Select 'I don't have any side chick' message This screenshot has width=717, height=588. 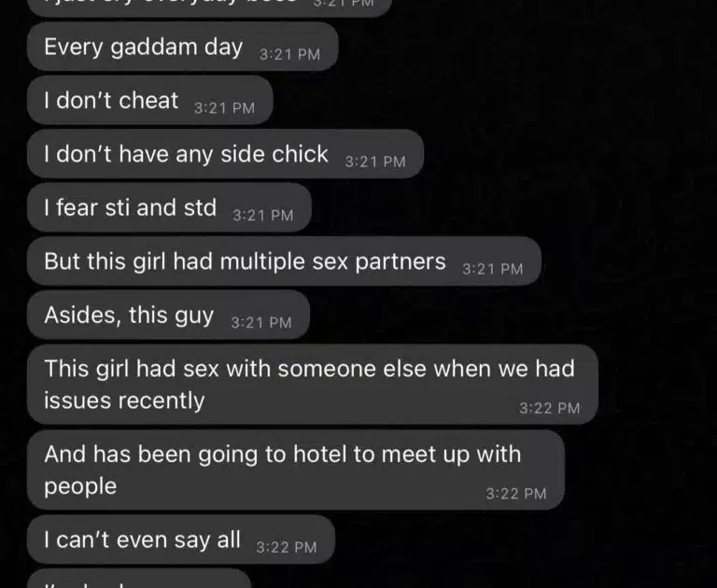click(x=225, y=154)
